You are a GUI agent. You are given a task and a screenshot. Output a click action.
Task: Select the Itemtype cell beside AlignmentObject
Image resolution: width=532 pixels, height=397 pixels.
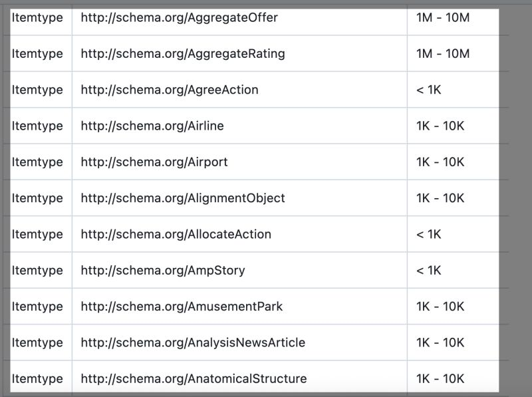tap(37, 198)
